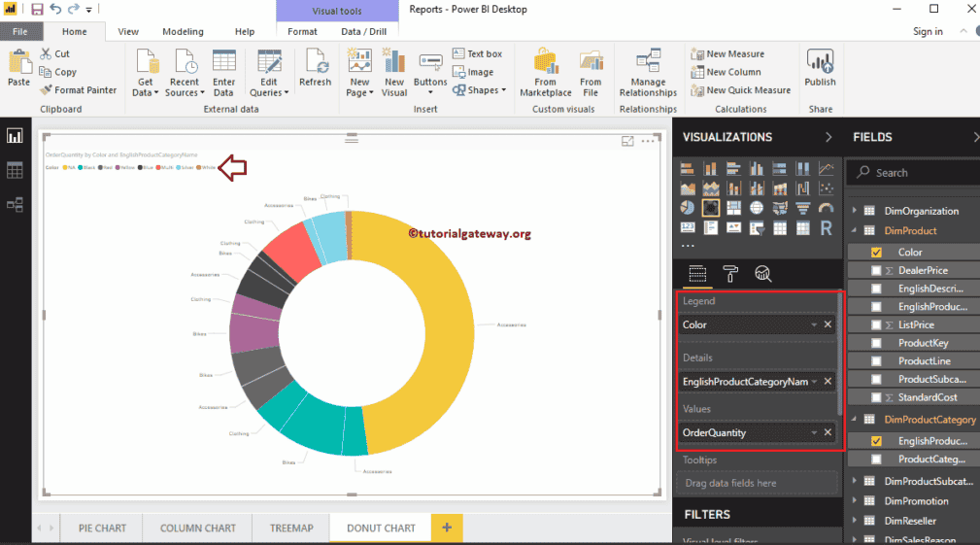Screen dimensions: 980x545
Task: Check the EnglishDescri... field checkbox
Action: (876, 289)
